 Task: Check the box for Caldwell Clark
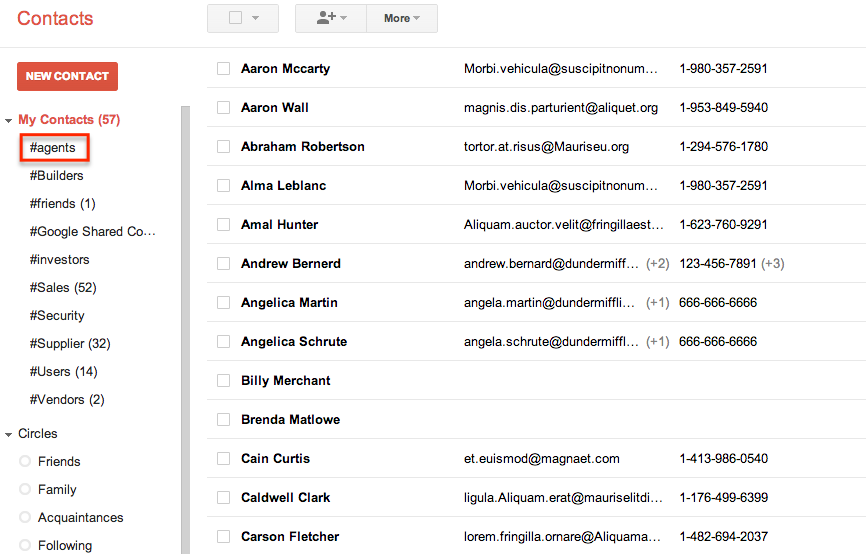pyautogui.click(x=223, y=498)
